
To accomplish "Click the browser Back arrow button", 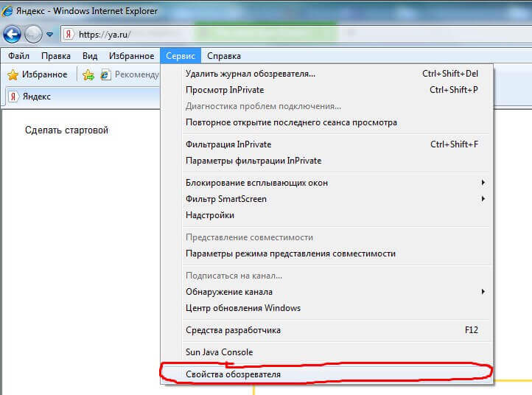I will pos(13,34).
